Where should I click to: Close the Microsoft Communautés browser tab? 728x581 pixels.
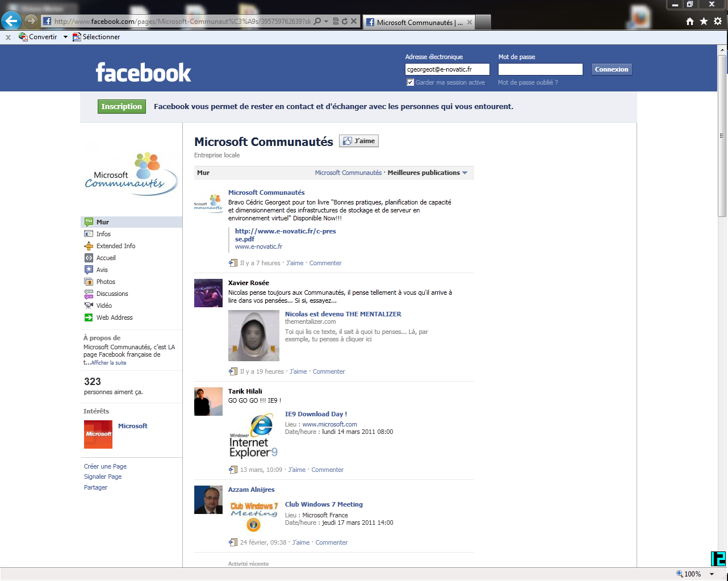(470, 22)
